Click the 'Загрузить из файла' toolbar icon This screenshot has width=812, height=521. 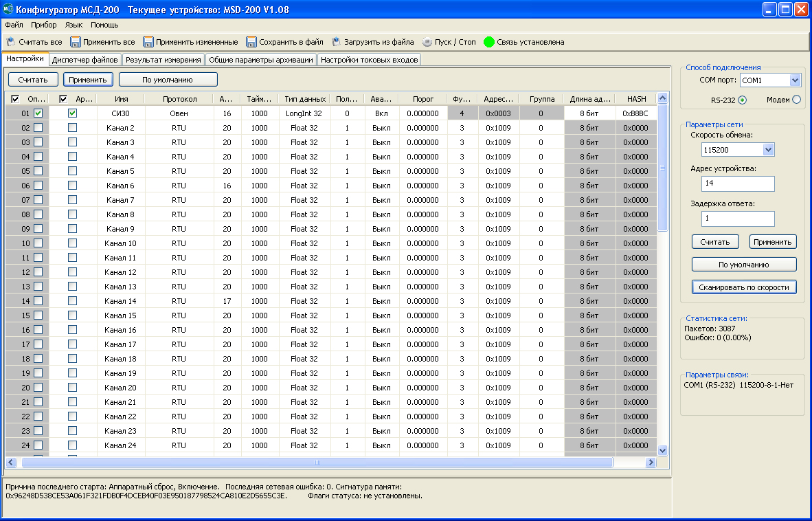pos(337,42)
